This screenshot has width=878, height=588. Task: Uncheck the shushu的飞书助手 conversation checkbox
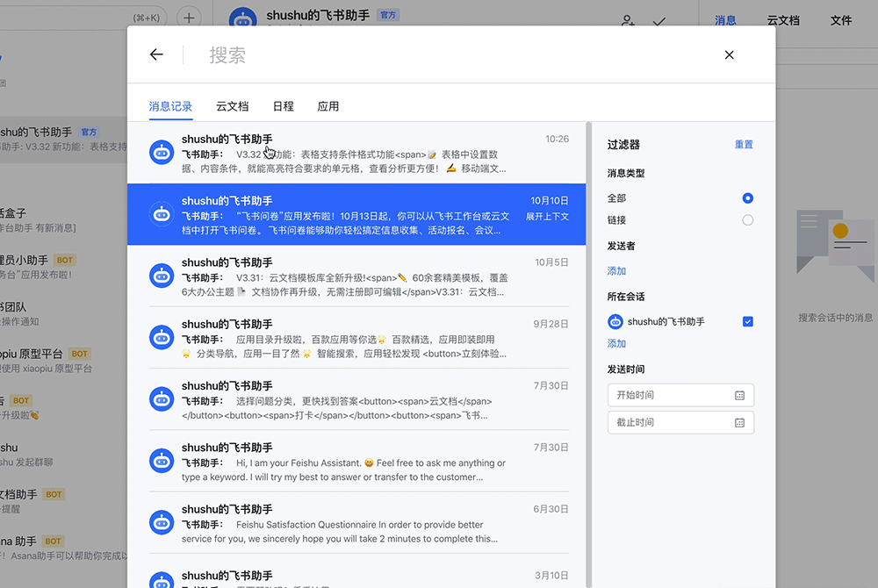coord(747,322)
